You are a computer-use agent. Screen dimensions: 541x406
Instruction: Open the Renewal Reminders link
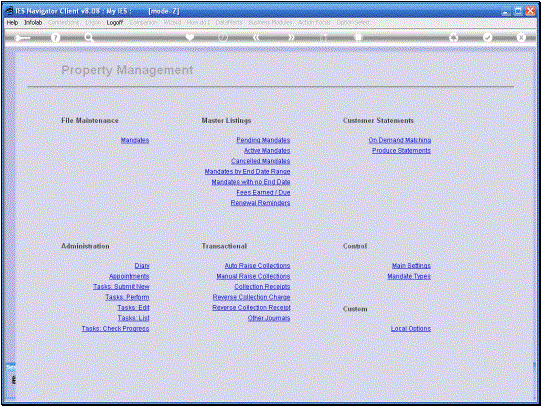[260, 203]
